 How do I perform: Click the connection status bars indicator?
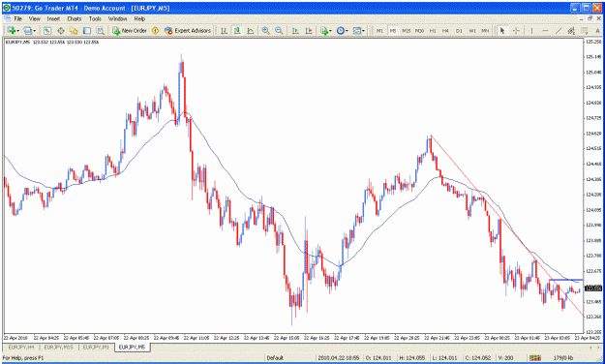click(x=534, y=358)
